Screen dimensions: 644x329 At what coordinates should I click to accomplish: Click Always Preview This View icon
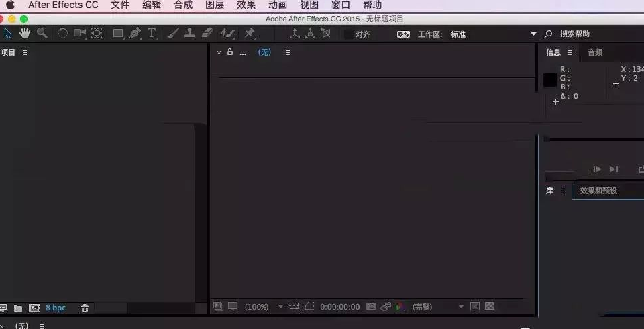point(218,306)
